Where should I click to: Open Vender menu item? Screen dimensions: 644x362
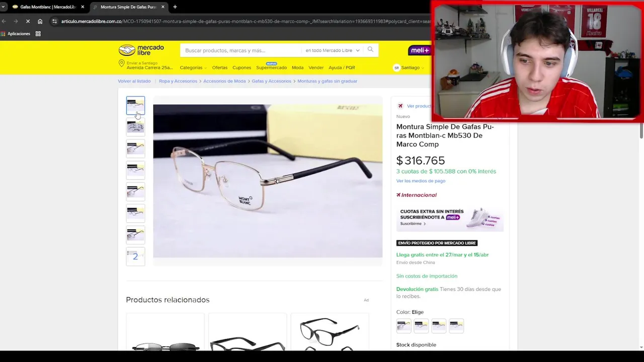coord(316,67)
